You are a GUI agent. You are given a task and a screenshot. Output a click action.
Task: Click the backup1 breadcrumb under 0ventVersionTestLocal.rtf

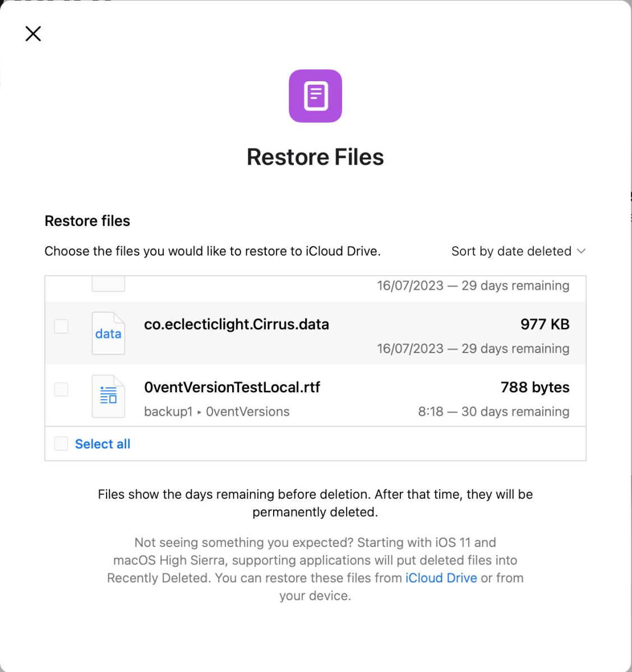click(x=168, y=411)
